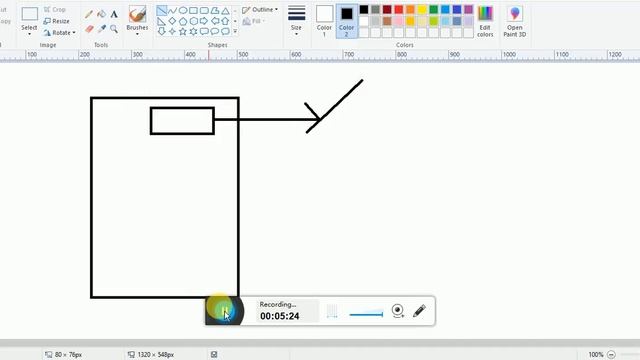Activate the Color 1 foreground swatch
The height and width of the screenshot is (360, 640).
[324, 21]
